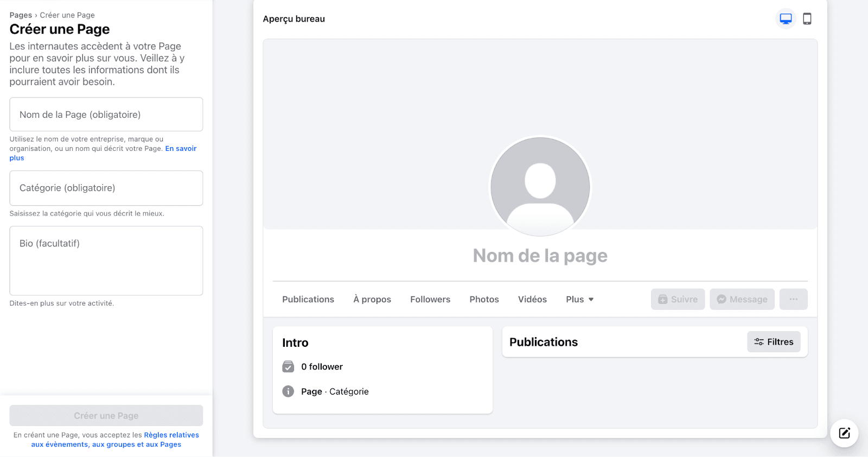
Task: Open the Publications tab
Action: tap(308, 300)
